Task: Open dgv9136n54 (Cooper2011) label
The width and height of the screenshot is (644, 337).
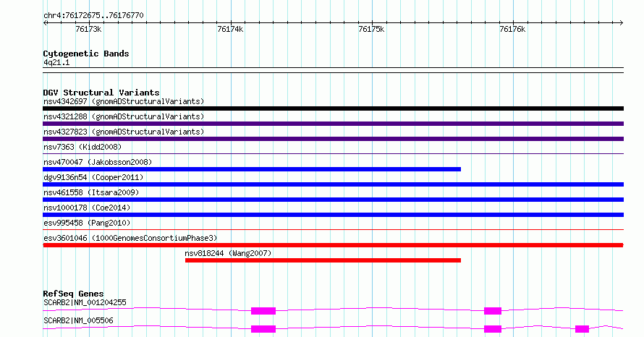Action: click(93, 177)
